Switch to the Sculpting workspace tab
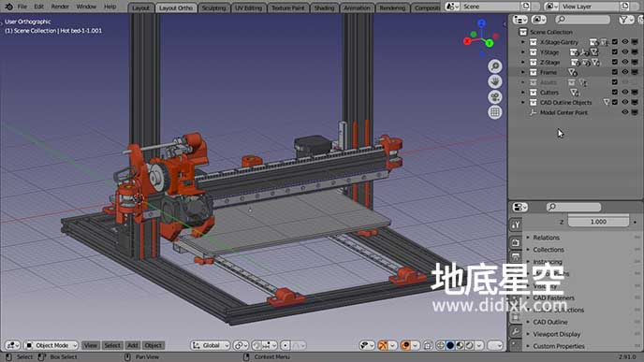Image resolution: width=644 pixels, height=362 pixels. coord(214,7)
